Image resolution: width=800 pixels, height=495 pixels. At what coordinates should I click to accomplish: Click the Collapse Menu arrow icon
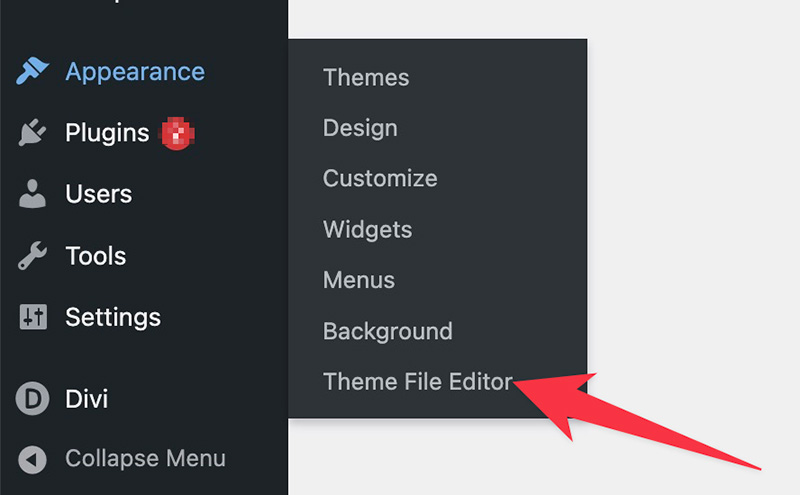(x=32, y=459)
